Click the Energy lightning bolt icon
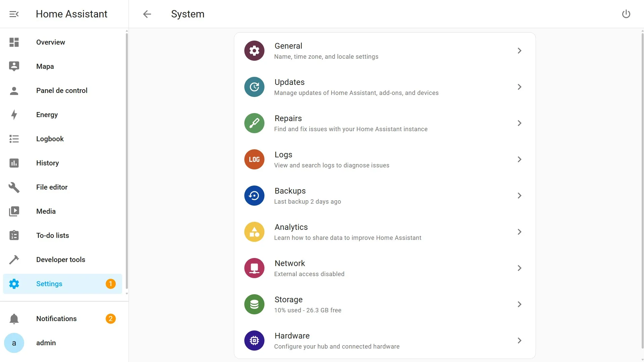This screenshot has width=644, height=362. (x=14, y=115)
